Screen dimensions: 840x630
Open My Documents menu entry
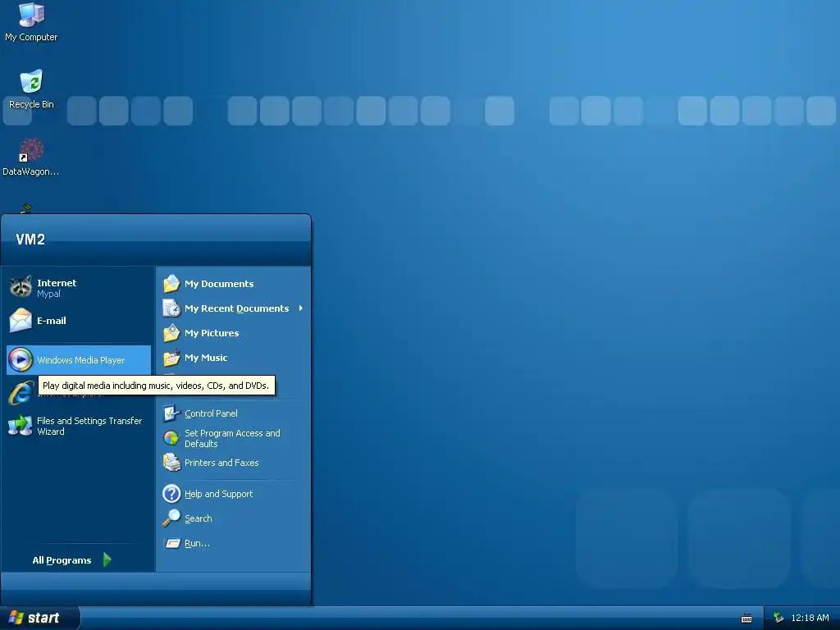point(234,283)
